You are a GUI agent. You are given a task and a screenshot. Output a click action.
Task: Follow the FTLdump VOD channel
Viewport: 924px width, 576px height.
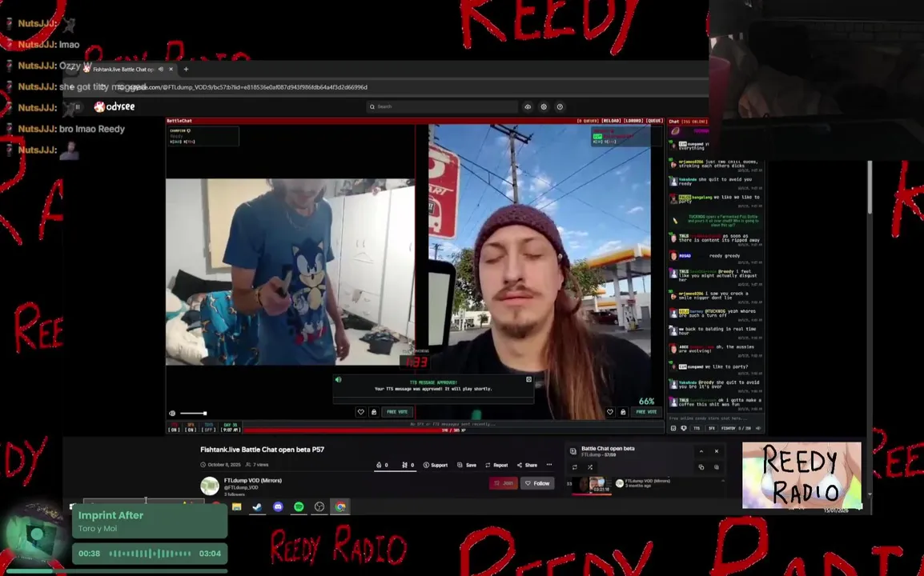click(x=537, y=483)
